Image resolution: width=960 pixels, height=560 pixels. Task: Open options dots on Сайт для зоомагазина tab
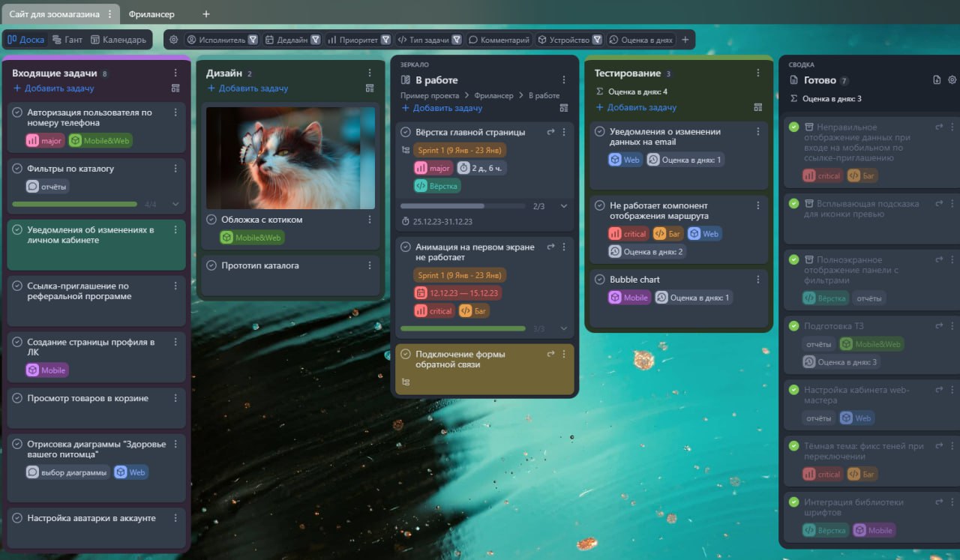tap(109, 14)
